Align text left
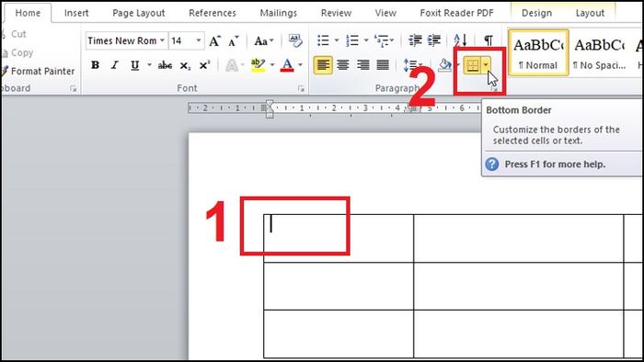The height and width of the screenshot is (362, 644). [323, 65]
